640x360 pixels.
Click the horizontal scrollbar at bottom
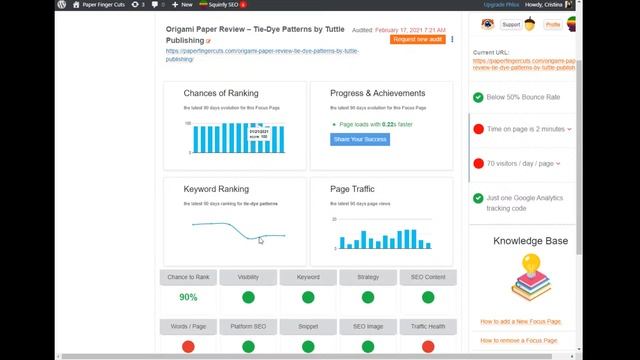pyautogui.click(x=307, y=356)
